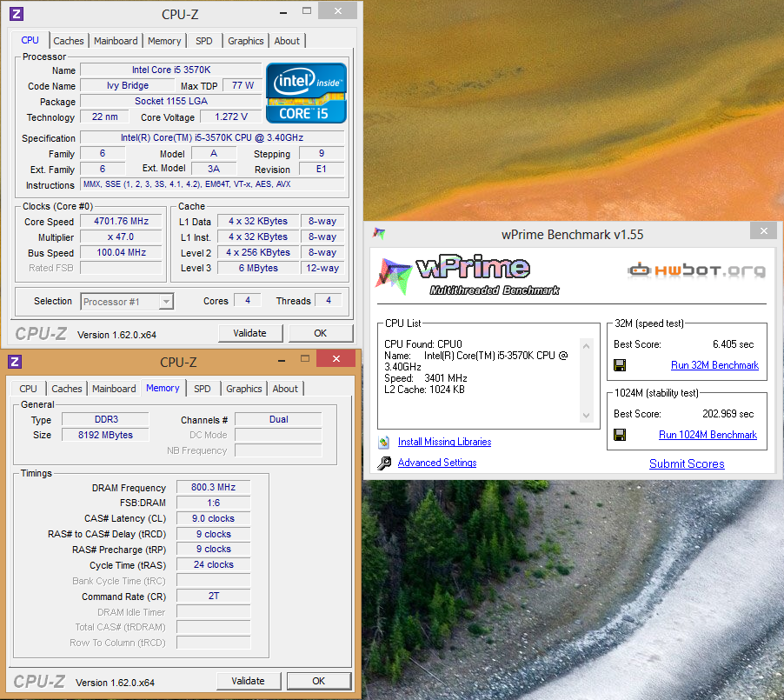This screenshot has width=784, height=700.
Task: Select Memory tab in top CPU-Z window
Action: click(x=164, y=41)
